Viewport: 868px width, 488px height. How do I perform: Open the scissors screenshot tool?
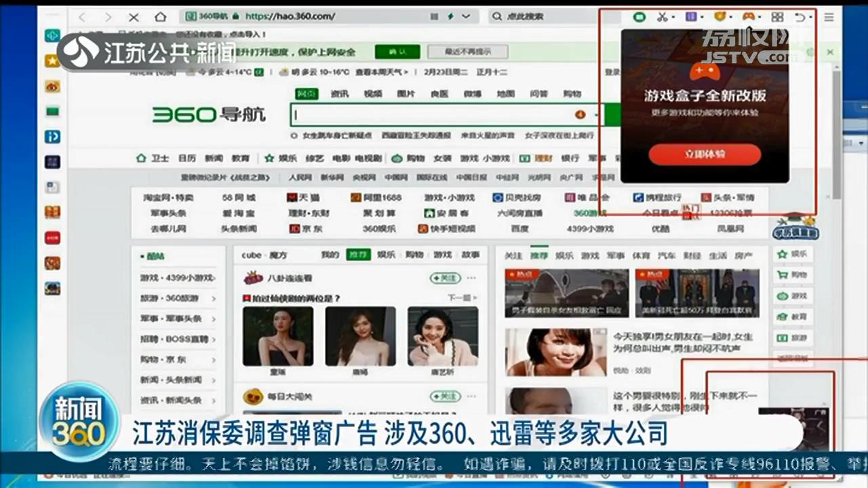663,17
